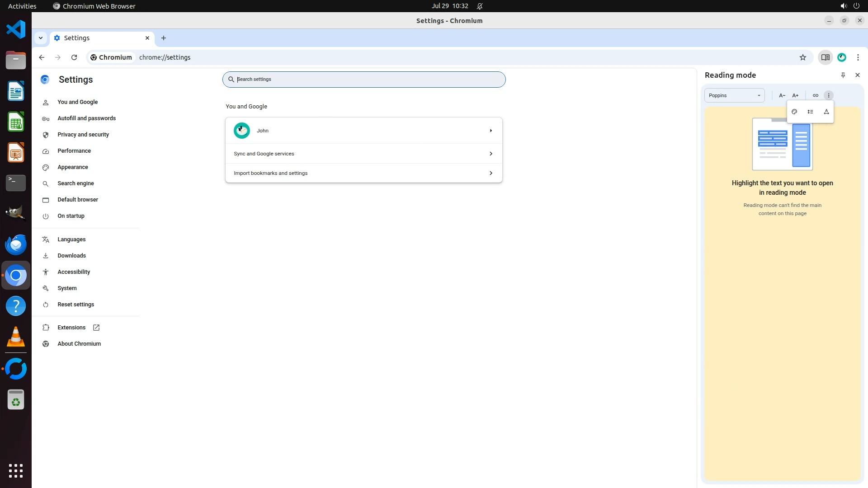The width and height of the screenshot is (868, 488).
Task: Bookmark this page with star icon
Action: coord(802,57)
